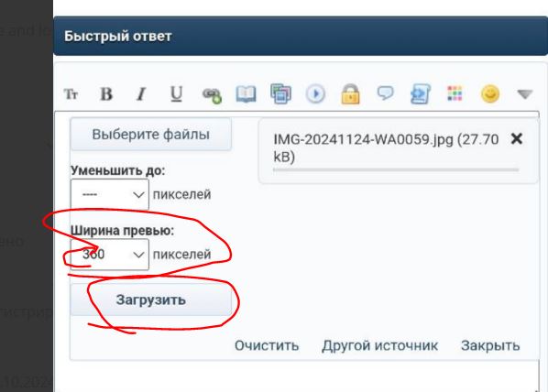Open the smiley emoticon picker
The height and width of the screenshot is (392, 548).
coord(490,93)
